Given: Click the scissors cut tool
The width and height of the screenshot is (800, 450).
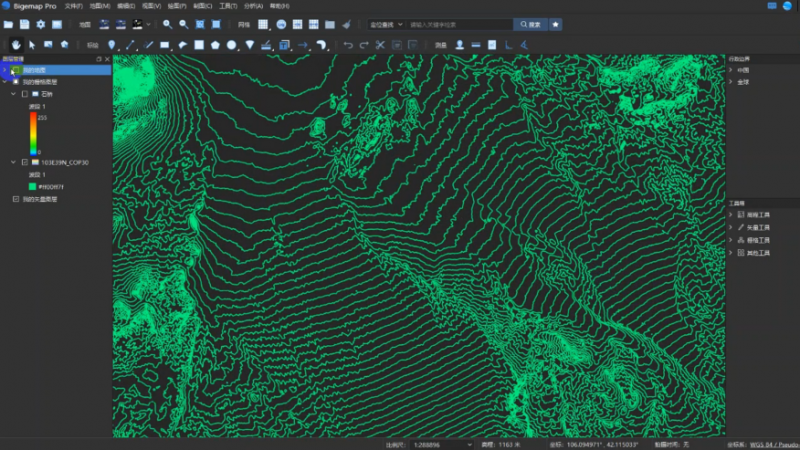Looking at the screenshot, I should (380, 45).
